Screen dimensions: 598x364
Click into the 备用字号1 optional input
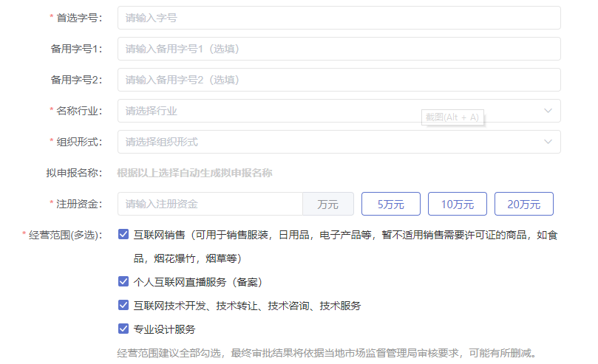coord(339,49)
